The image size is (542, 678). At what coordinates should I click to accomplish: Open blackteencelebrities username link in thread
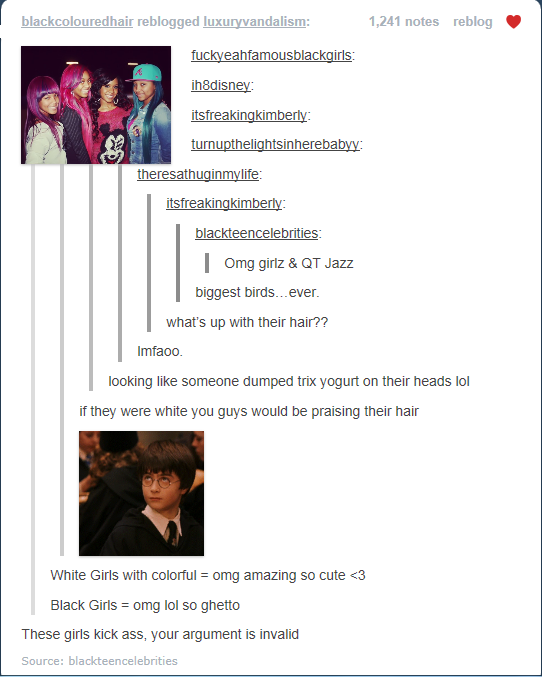point(257,233)
